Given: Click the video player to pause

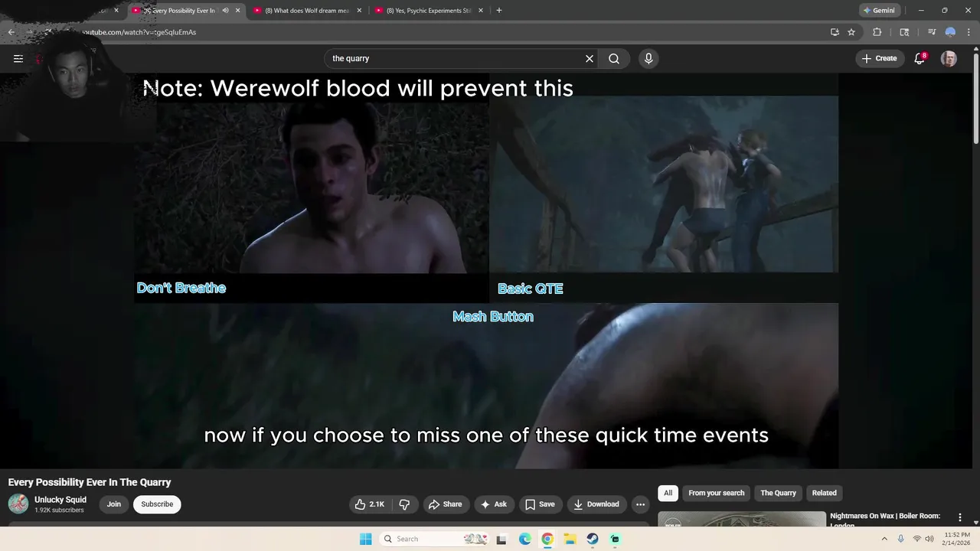Looking at the screenshot, I should [486, 271].
